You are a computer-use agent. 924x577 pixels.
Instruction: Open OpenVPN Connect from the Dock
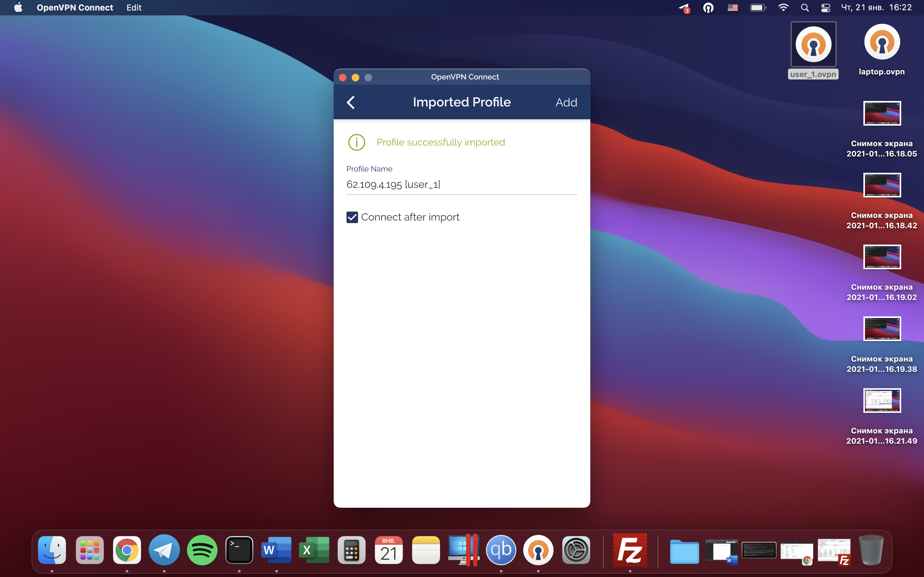coord(538,550)
